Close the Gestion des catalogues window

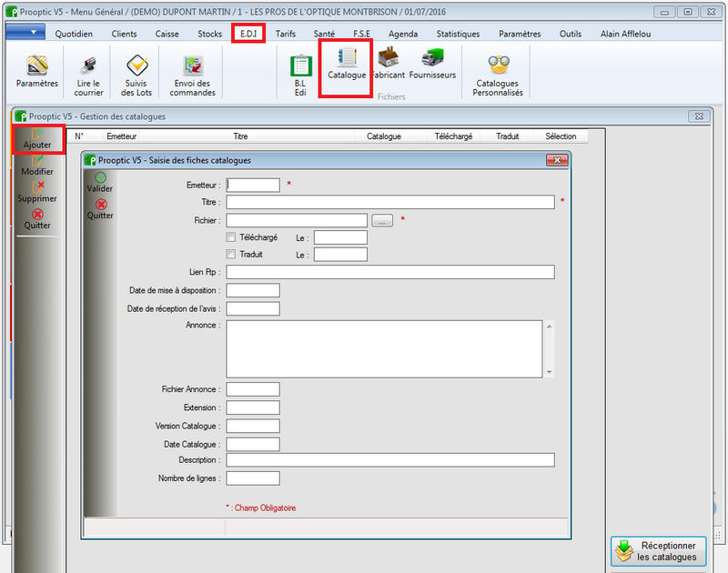click(699, 116)
